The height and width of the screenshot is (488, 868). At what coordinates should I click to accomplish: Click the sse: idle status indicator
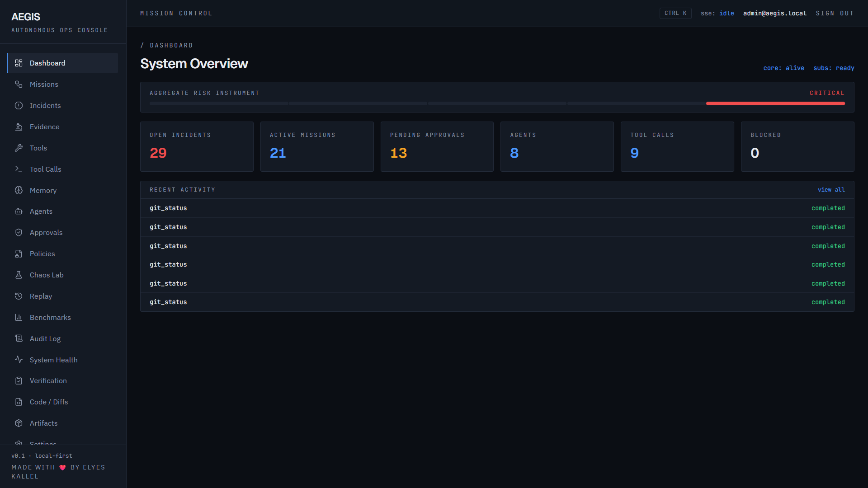[717, 13]
